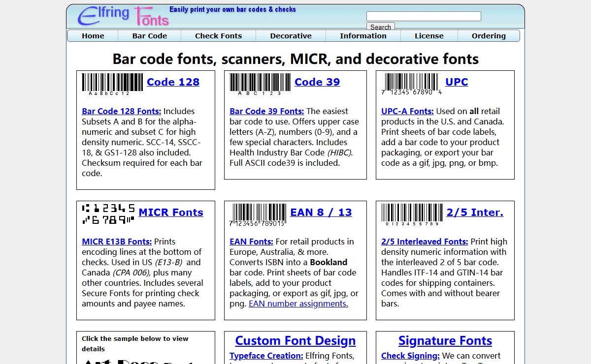Open the 2/5 Inter. heading link
This screenshot has height=364, width=591.
click(x=475, y=212)
